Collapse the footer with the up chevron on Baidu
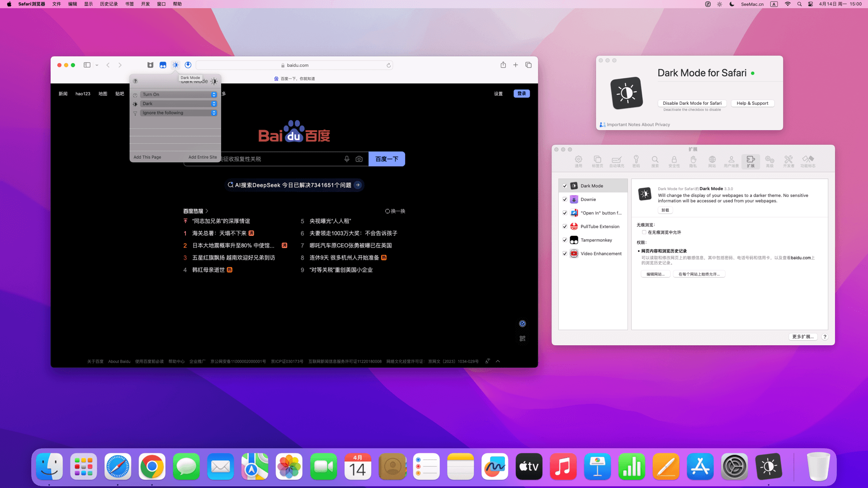 498,361
